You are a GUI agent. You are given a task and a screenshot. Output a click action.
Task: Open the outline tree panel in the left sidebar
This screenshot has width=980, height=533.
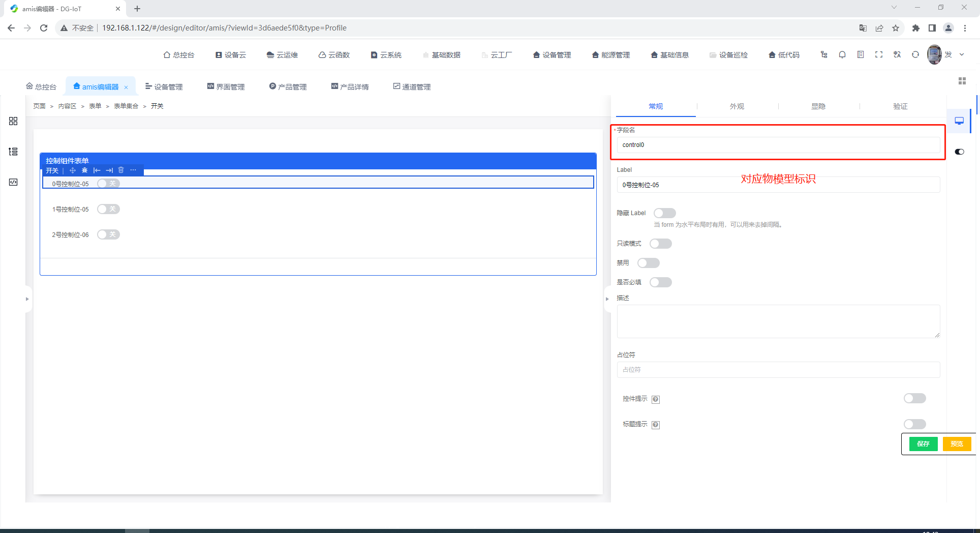point(13,152)
